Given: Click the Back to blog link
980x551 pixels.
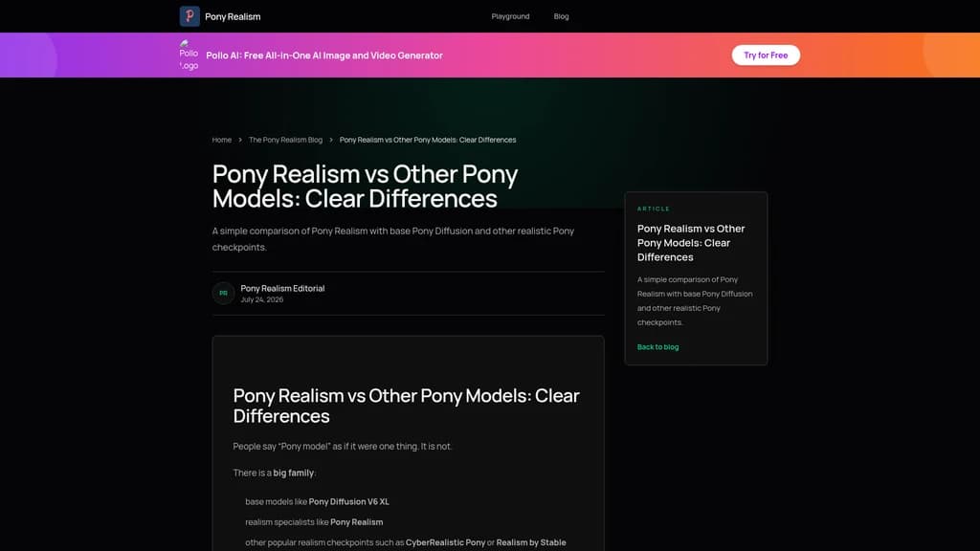Looking at the screenshot, I should (x=657, y=346).
